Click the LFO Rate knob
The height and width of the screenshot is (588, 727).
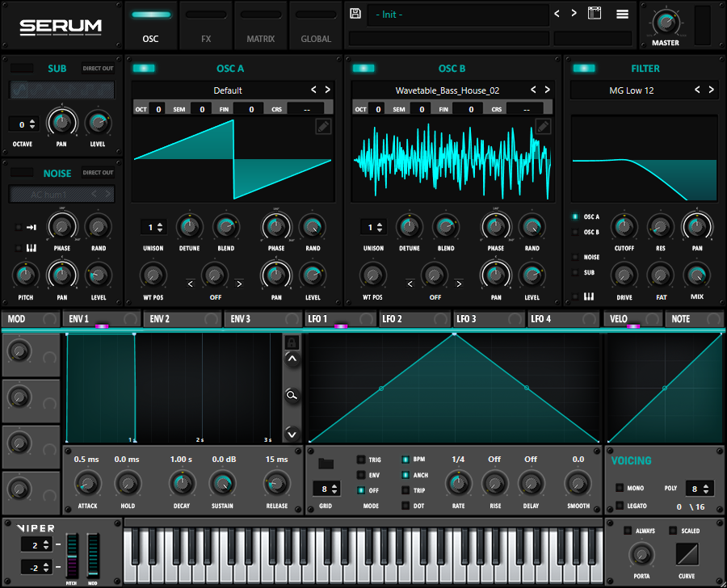click(x=458, y=484)
